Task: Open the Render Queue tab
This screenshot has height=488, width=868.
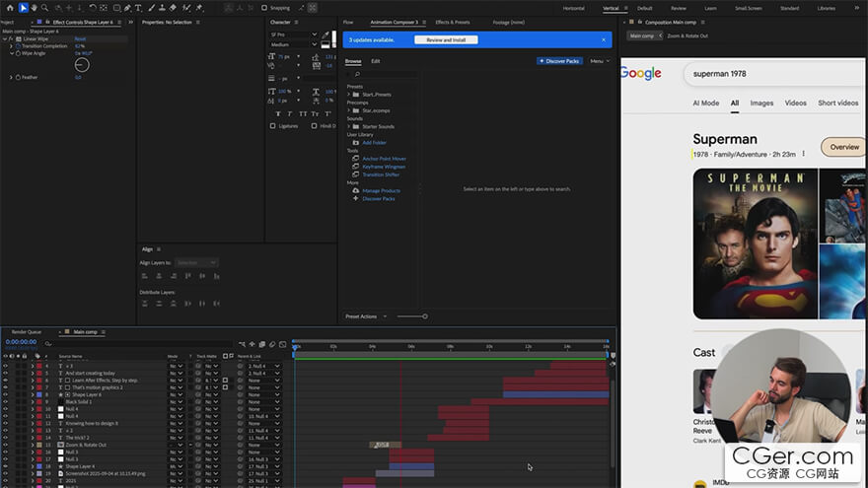Action: tap(26, 332)
